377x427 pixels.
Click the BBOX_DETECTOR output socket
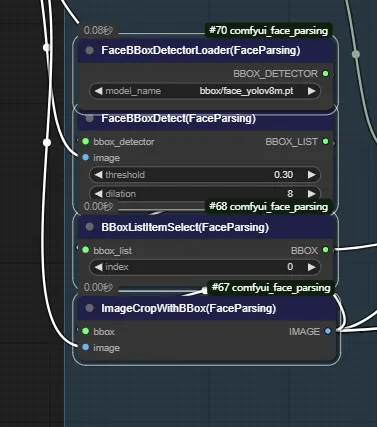point(326,74)
